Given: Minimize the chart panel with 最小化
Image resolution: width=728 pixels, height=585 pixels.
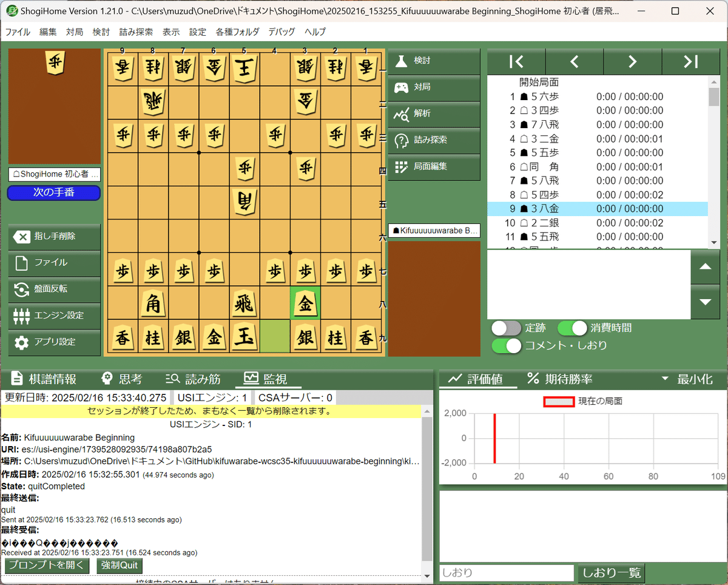Looking at the screenshot, I should point(687,379).
